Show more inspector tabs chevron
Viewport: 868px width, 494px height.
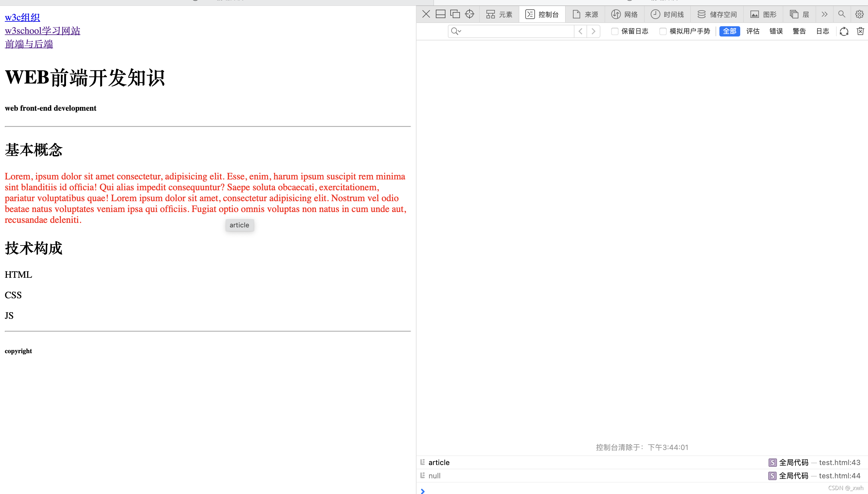tap(825, 14)
